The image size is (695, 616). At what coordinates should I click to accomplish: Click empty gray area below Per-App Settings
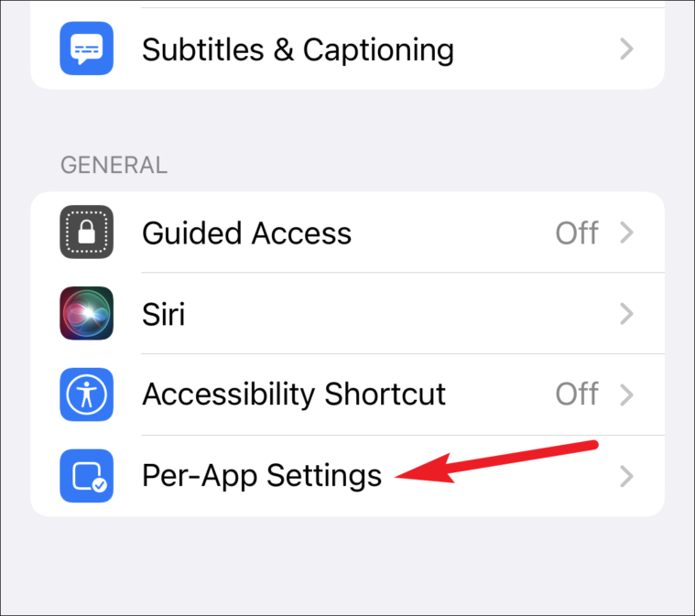[348, 565]
